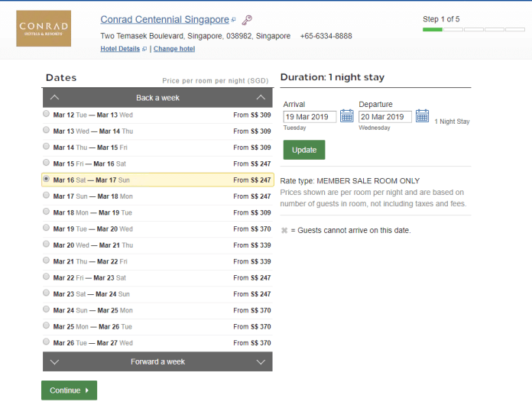The image size is (532, 405).
Task: Click the key icon beside the hotel name
Action: [247, 20]
